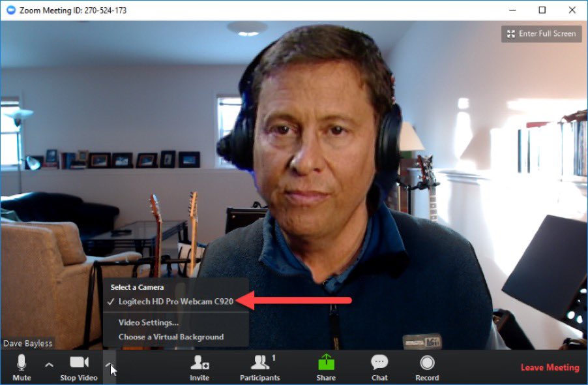Viewport: 588px width, 385px height.
Task: Click the Dave Bayless name label
Action: point(28,343)
